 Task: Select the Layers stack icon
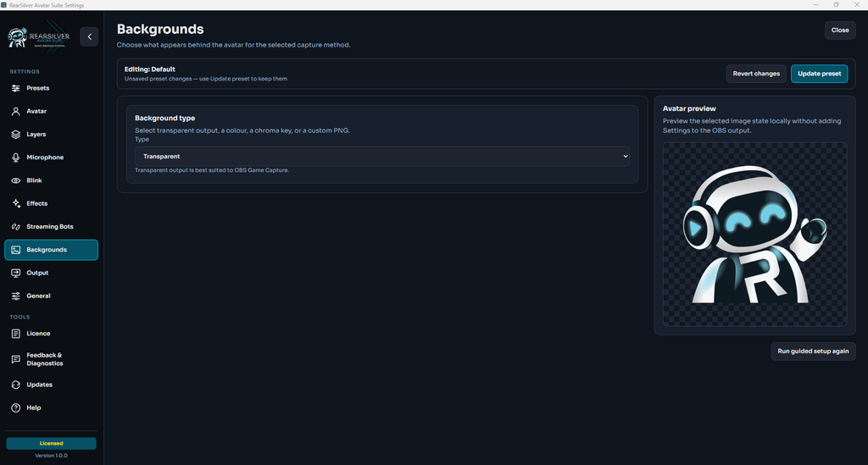click(15, 135)
